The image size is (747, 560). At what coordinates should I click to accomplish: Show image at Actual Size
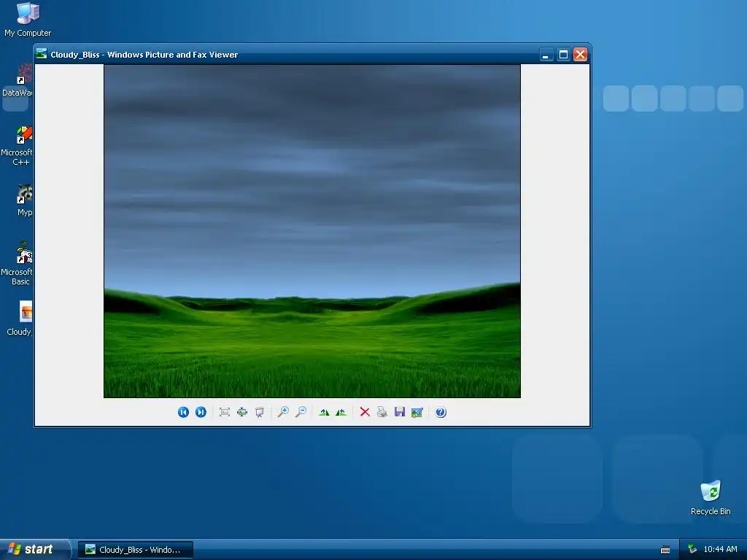coord(242,412)
